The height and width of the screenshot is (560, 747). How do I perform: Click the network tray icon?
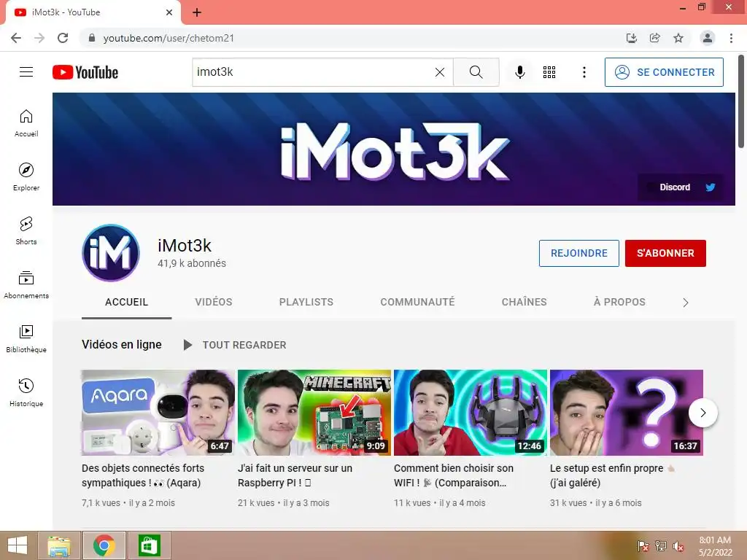661,546
